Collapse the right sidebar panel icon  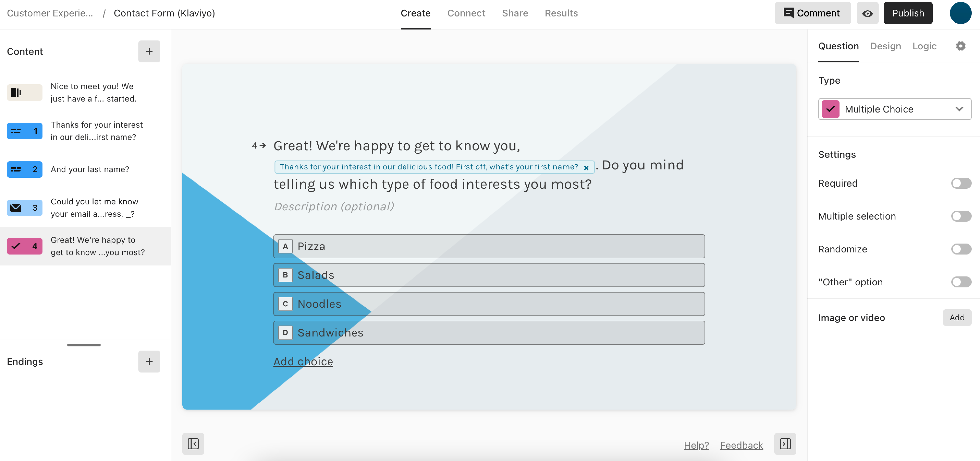[x=785, y=444]
